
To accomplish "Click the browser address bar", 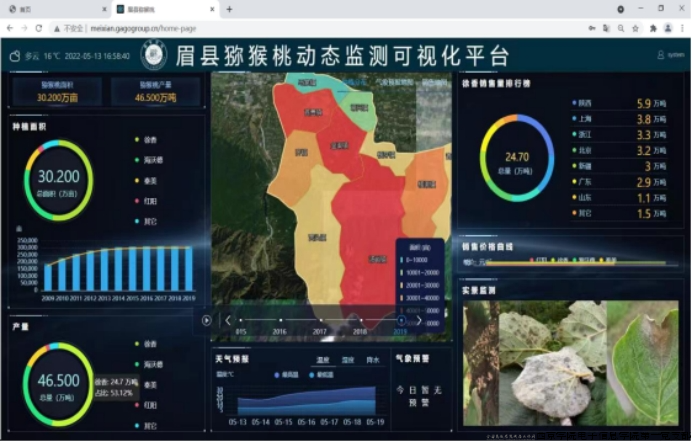I will 300,28.
